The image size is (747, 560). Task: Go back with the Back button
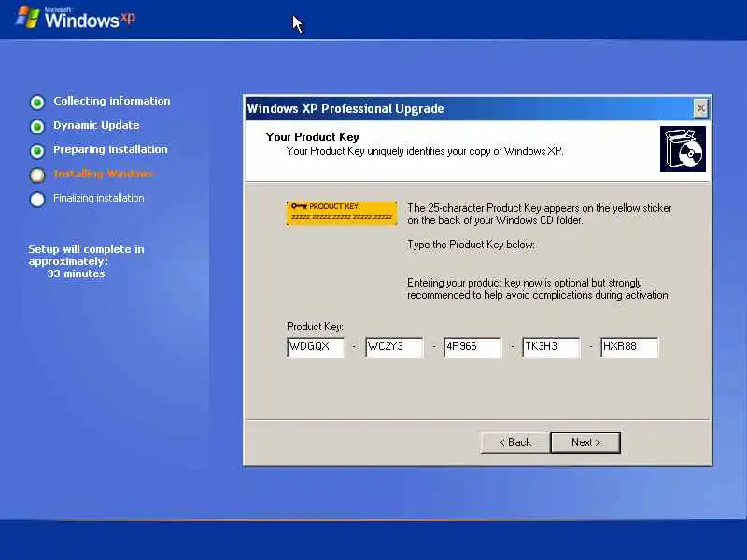pyautogui.click(x=515, y=442)
